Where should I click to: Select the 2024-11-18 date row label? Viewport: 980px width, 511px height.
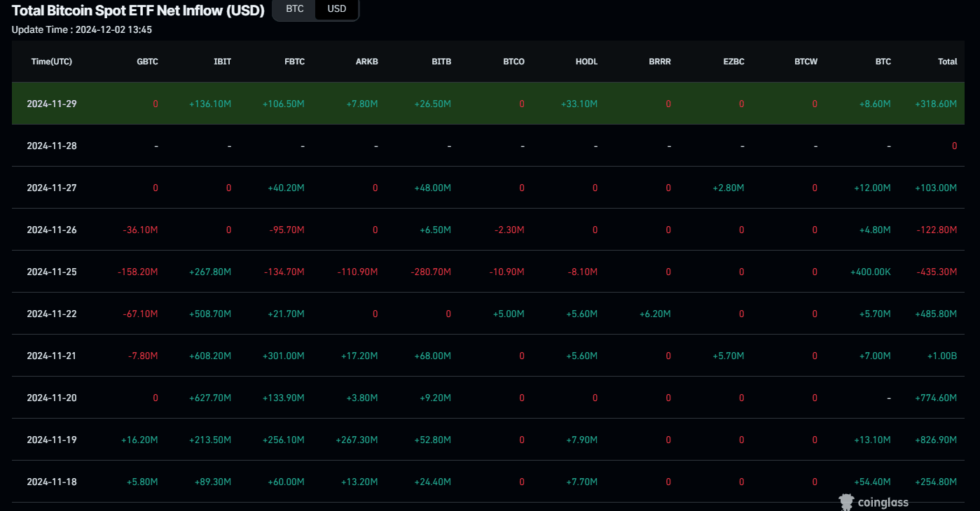tap(52, 482)
